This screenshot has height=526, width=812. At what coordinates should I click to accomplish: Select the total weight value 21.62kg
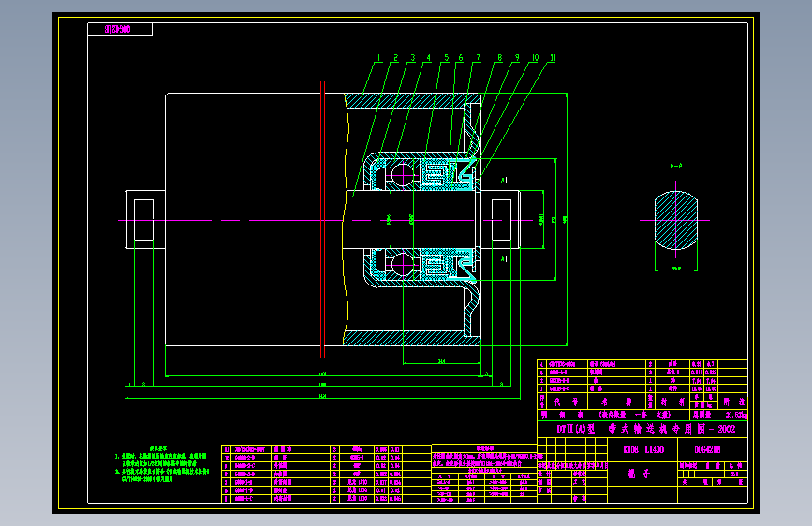pos(736,416)
